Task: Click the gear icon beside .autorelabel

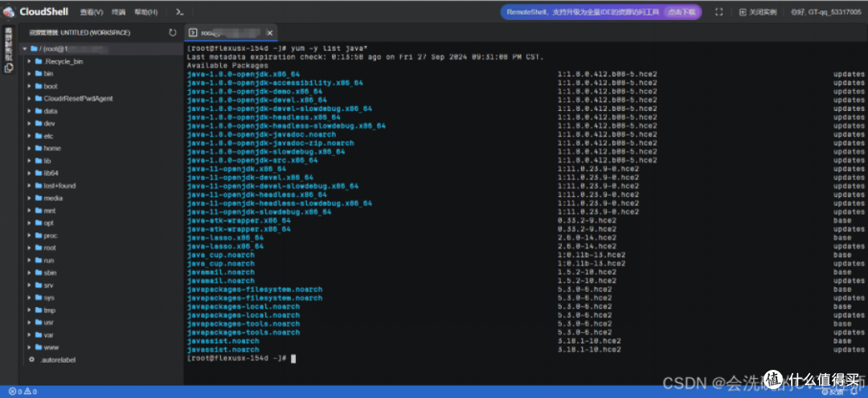Action: click(31, 359)
